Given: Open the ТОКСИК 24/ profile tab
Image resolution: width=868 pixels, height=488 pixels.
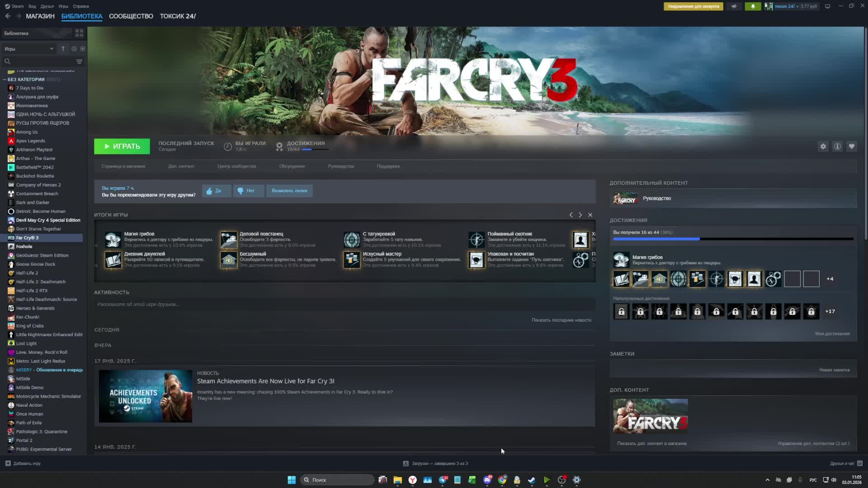Looking at the screenshot, I should click(x=178, y=16).
